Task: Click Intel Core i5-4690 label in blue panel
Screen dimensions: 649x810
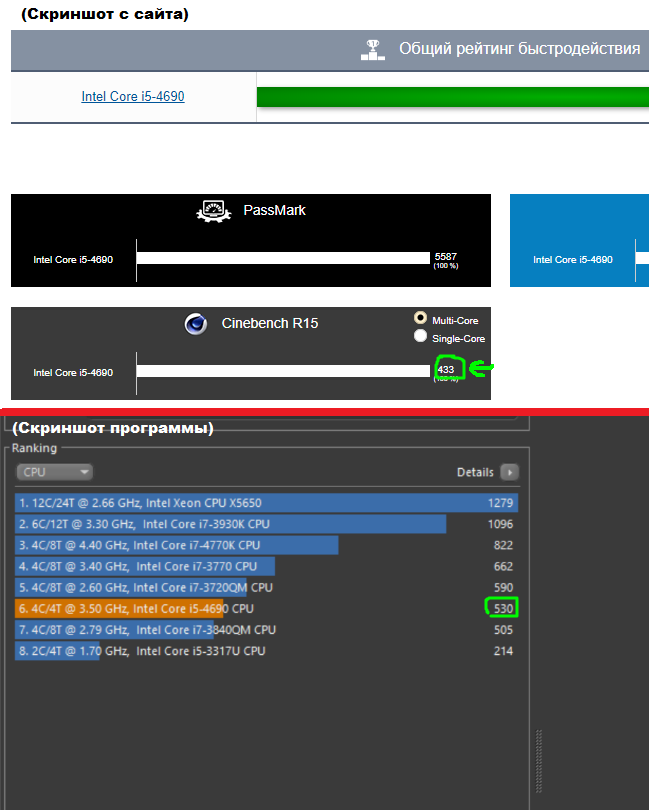Action: coord(573,260)
